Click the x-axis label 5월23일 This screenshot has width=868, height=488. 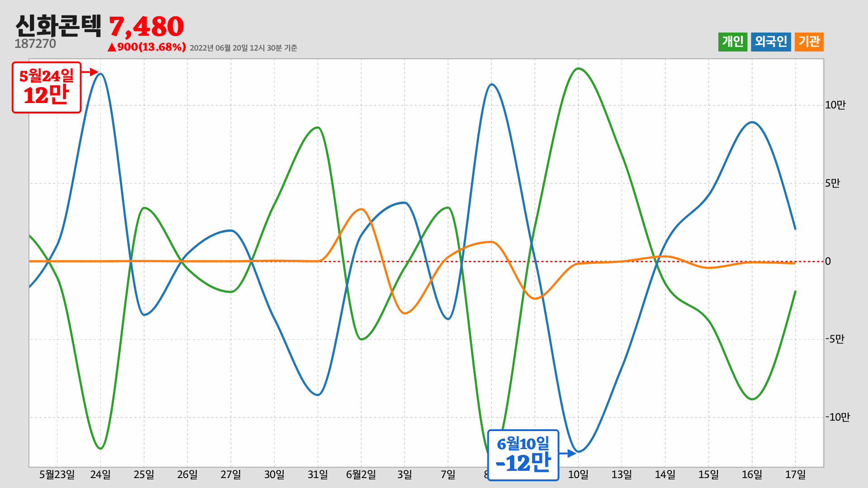click(57, 474)
